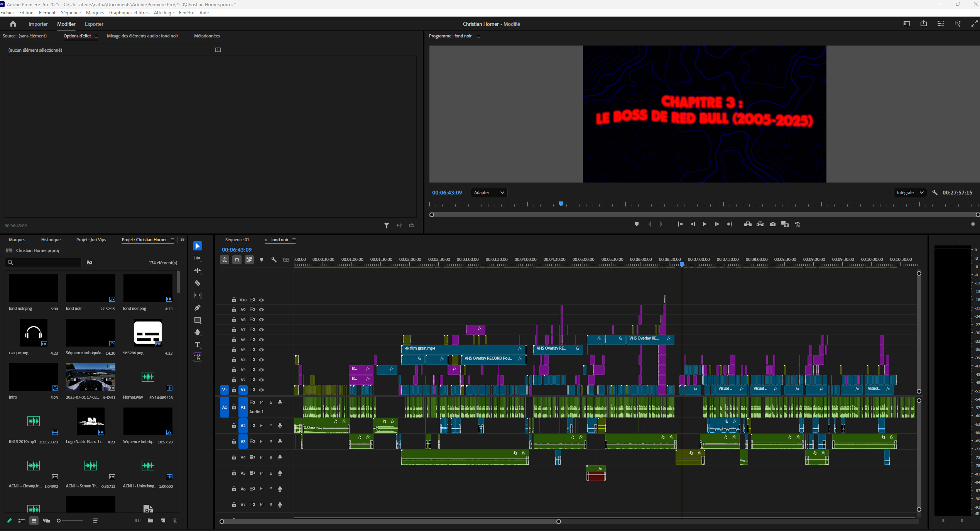This screenshot has height=531, width=980.
Task: Click the filter icon in Effect Controls
Action: (386, 225)
